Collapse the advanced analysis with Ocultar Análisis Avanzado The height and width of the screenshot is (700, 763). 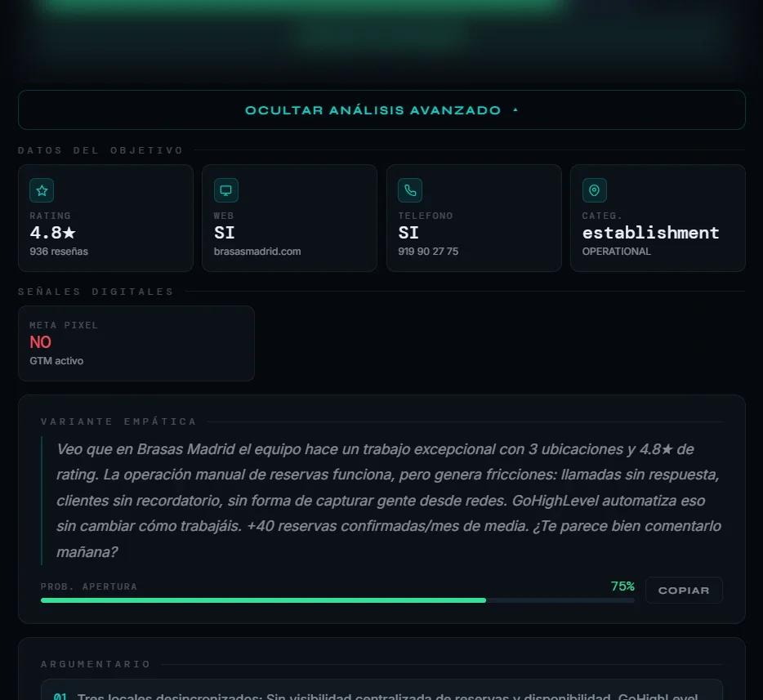(x=381, y=110)
